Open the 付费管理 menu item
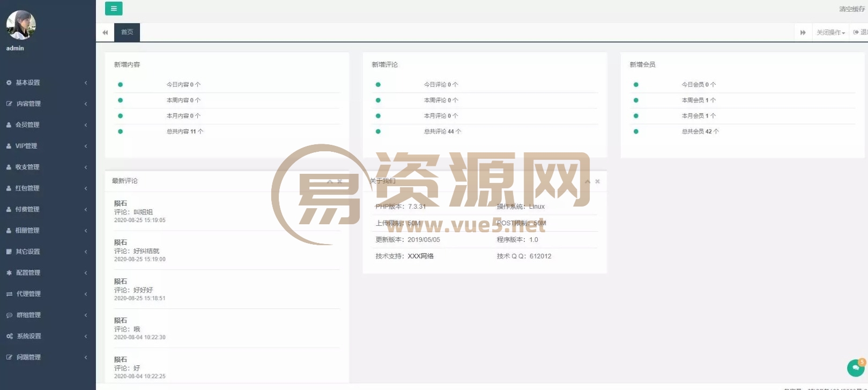This screenshot has height=390, width=868. pyautogui.click(x=48, y=210)
